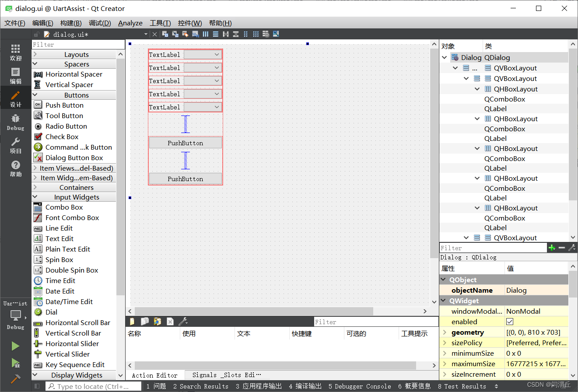Click the green Run button
This screenshot has height=392, width=578.
point(16,346)
